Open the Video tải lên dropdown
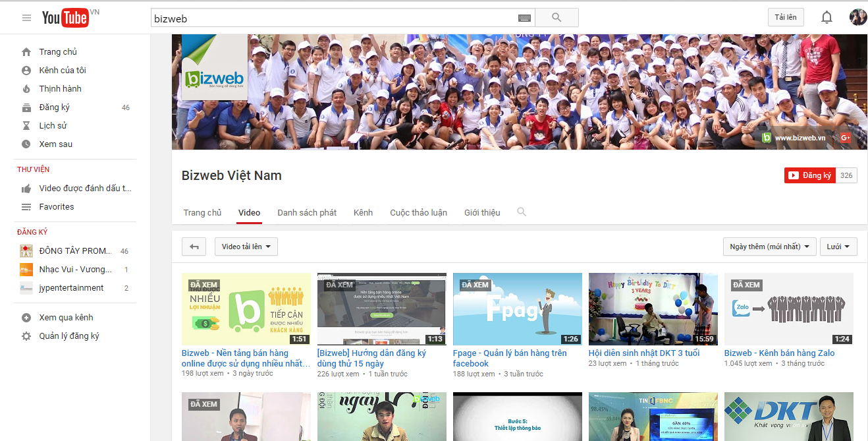 click(246, 247)
